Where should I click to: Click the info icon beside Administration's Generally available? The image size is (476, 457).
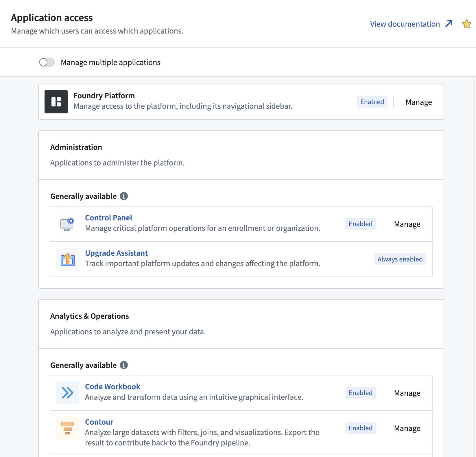[x=124, y=196]
